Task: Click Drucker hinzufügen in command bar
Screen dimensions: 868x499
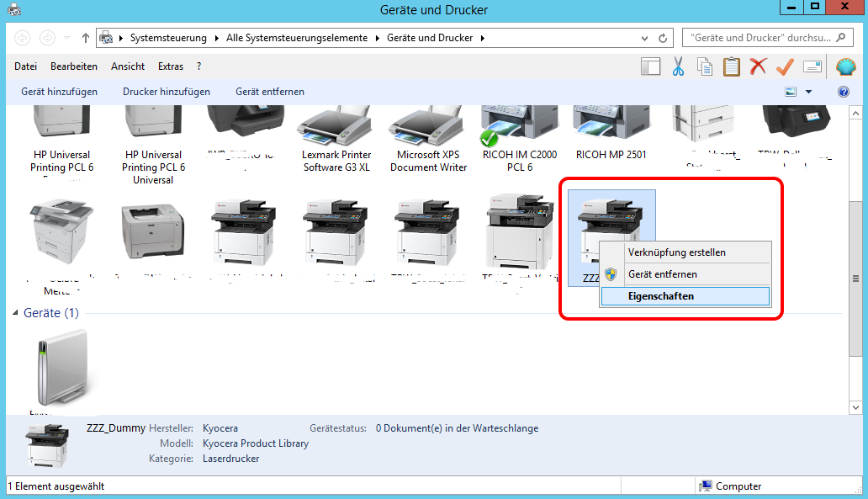Action: pyautogui.click(x=166, y=92)
